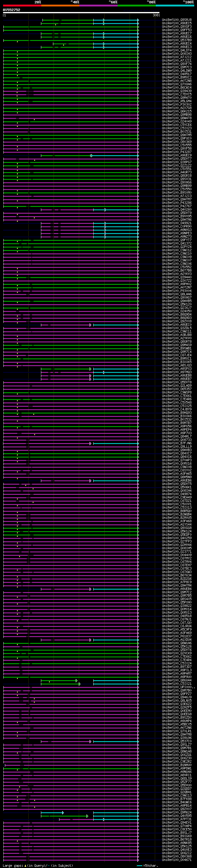Select the UniRef100_C7E661 label
The image size is (197, 868).
177,396
